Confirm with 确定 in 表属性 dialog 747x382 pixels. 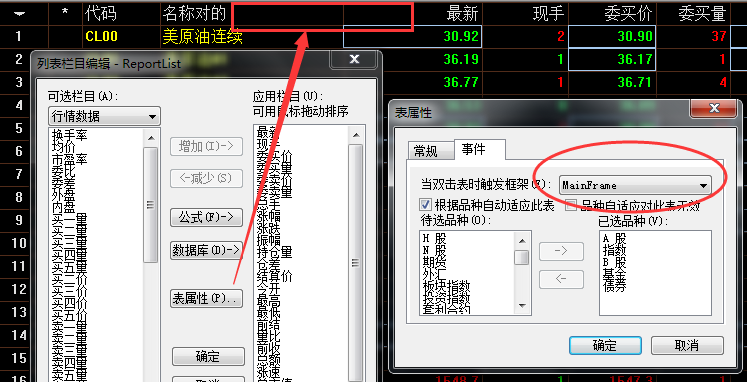tap(605, 345)
